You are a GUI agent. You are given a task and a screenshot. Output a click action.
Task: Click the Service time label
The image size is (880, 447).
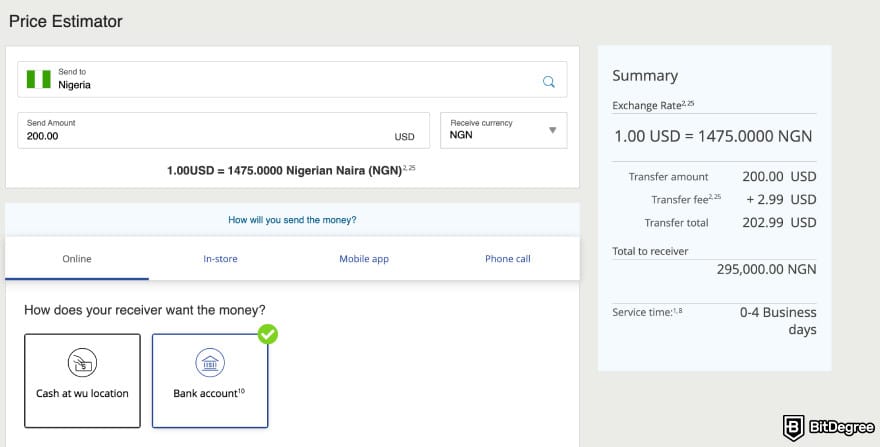pyautogui.click(x=647, y=312)
